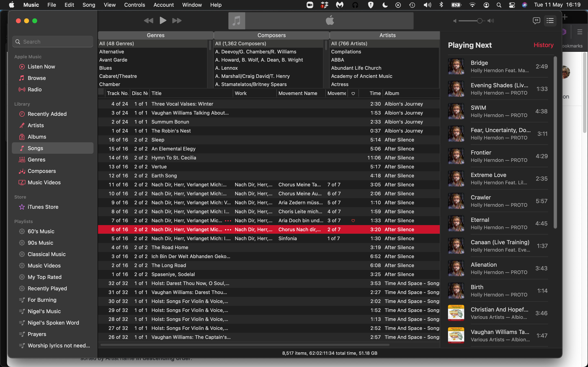Image resolution: width=588 pixels, height=367 pixels.
Task: Click the volume slider knob
Action: tap(480, 21)
